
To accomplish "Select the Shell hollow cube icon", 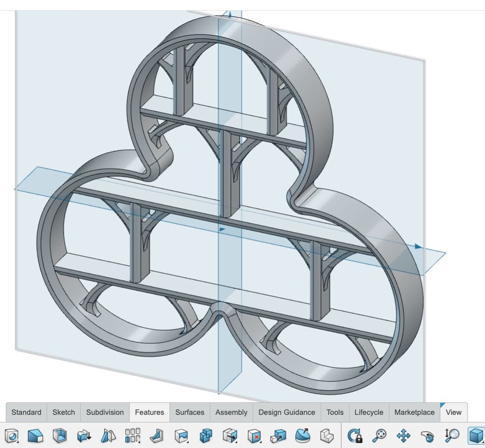I will pyautogui.click(x=60, y=435).
